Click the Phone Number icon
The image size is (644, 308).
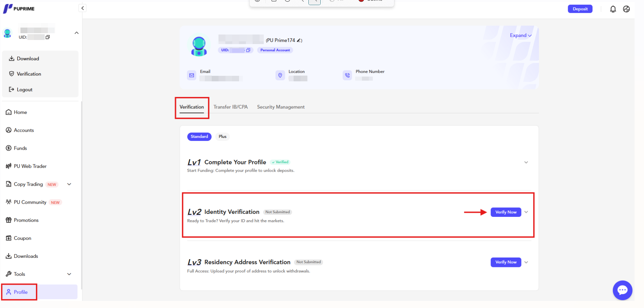[347, 75]
